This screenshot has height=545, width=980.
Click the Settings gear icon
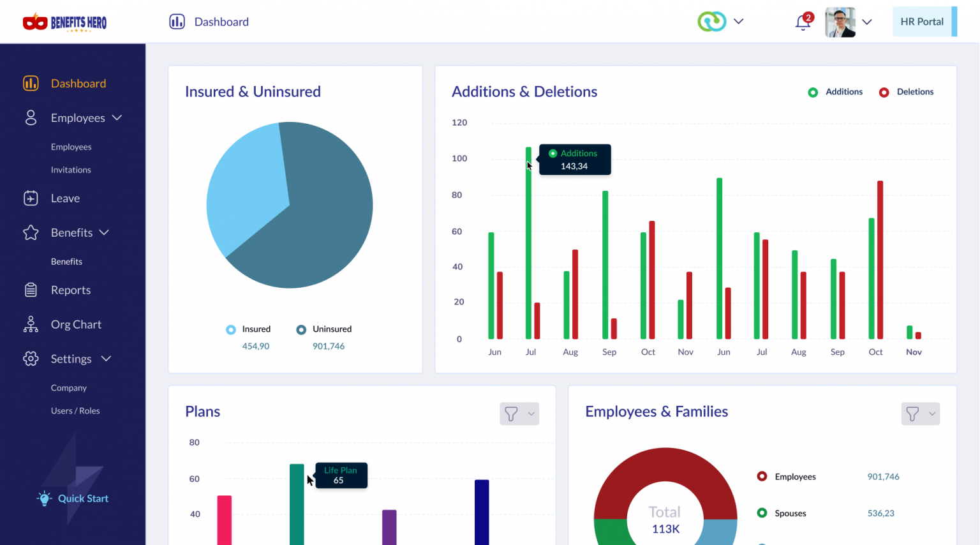pyautogui.click(x=30, y=359)
